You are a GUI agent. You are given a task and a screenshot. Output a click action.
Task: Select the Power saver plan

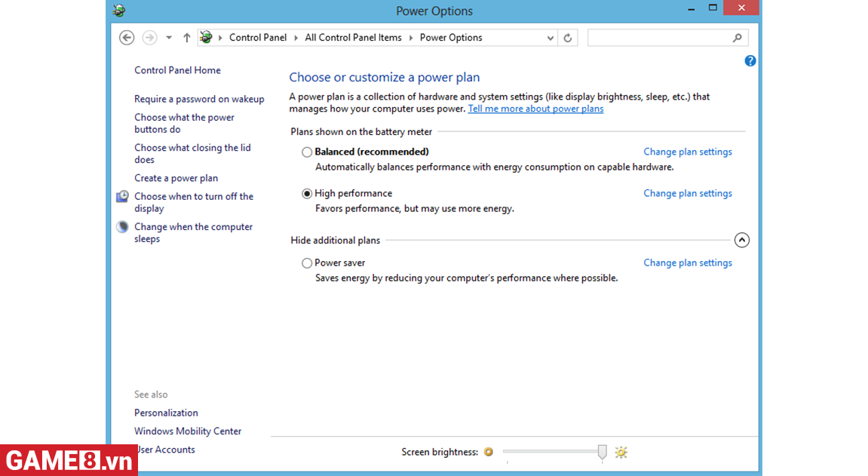(307, 263)
